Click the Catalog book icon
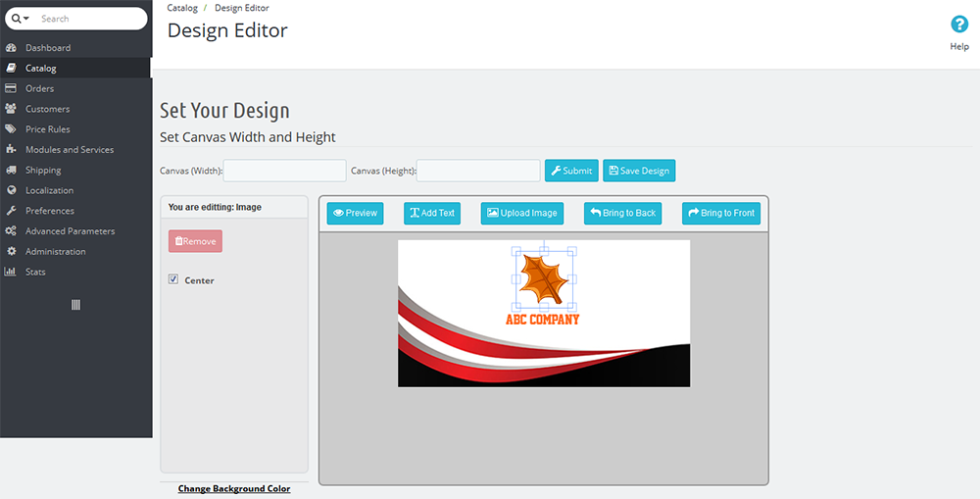Screen dimensions: 980x499 coord(11,69)
